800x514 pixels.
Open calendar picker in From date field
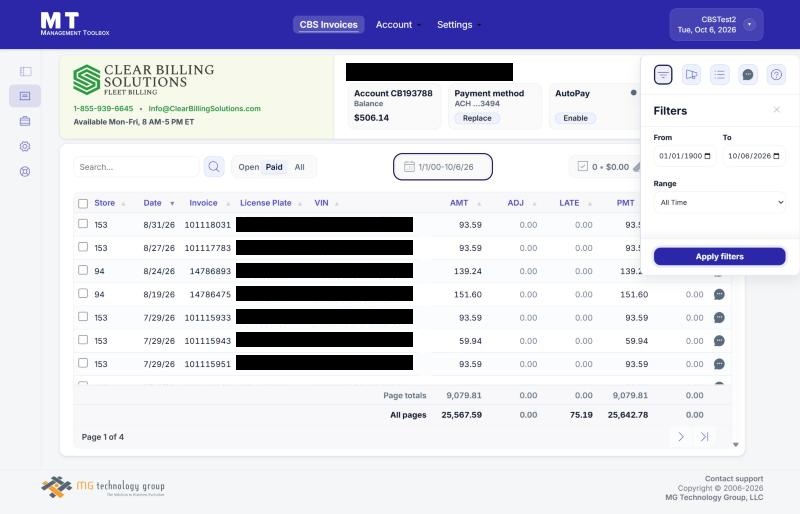tap(707, 156)
